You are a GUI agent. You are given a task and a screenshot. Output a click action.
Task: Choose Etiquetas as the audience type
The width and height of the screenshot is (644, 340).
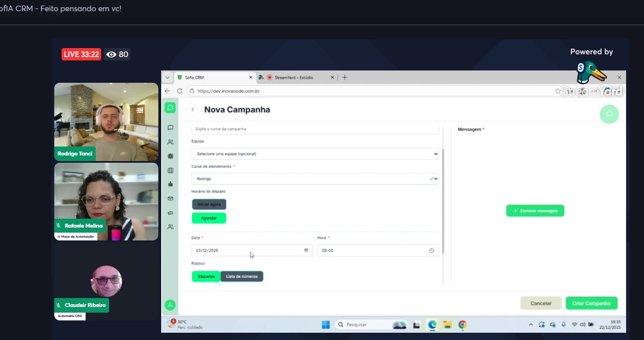click(x=206, y=276)
